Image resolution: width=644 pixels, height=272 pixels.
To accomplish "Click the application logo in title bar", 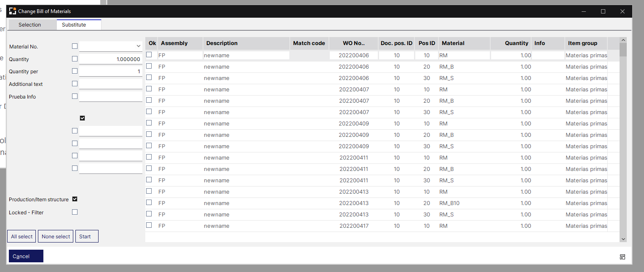I will (x=13, y=11).
